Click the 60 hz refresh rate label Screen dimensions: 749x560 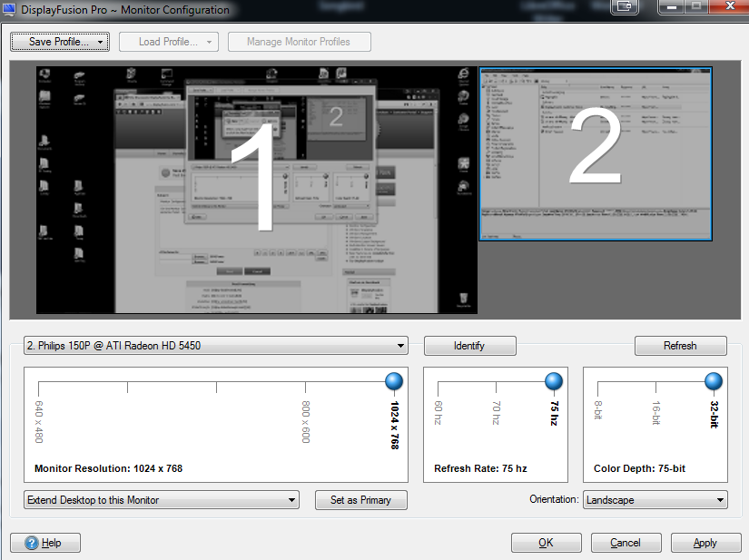(439, 413)
